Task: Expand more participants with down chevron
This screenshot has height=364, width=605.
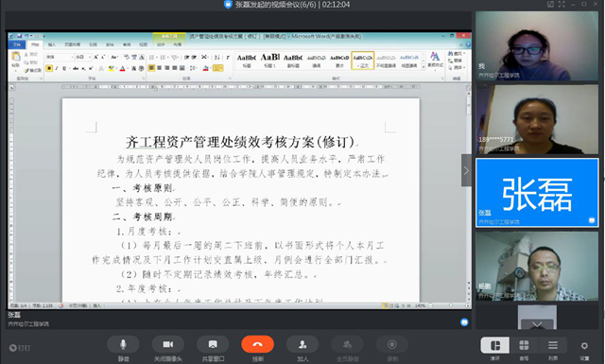Action: click(x=537, y=324)
